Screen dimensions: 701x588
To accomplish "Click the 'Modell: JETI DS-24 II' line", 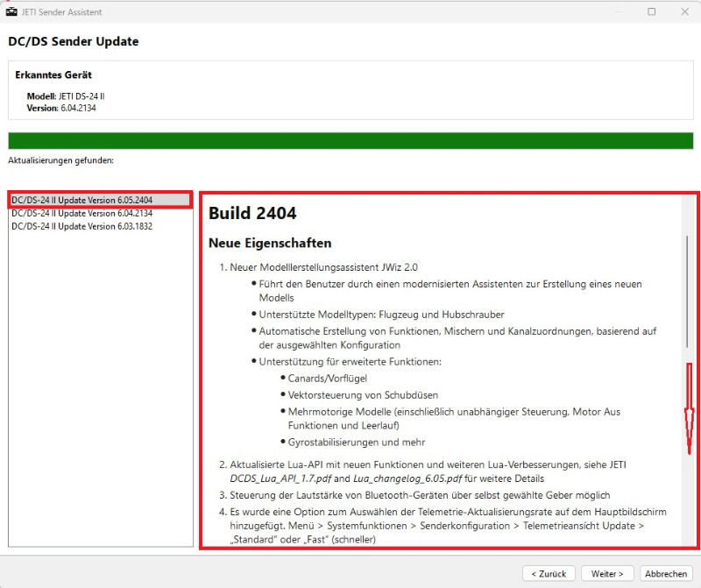I will [x=66, y=96].
